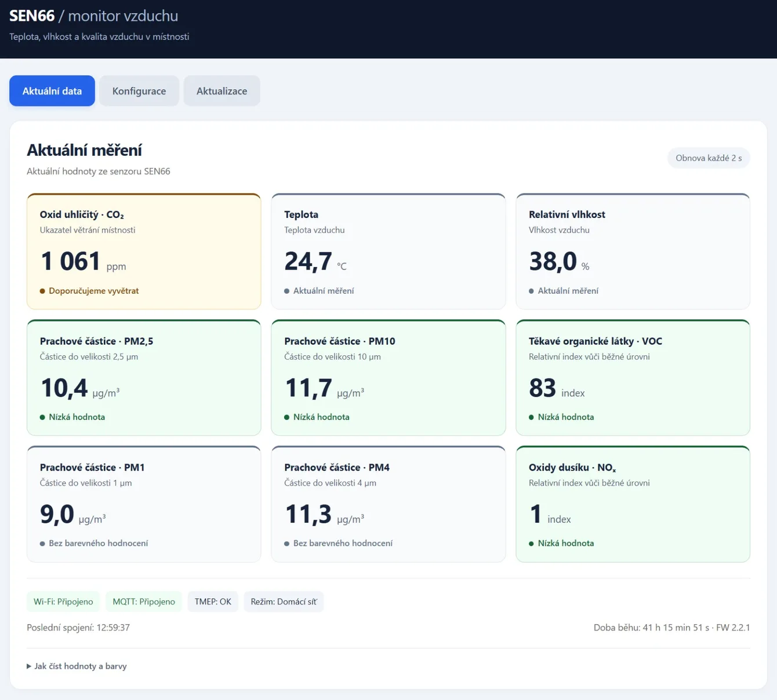Open the Oxidy dusíku NOx card

[x=633, y=504]
